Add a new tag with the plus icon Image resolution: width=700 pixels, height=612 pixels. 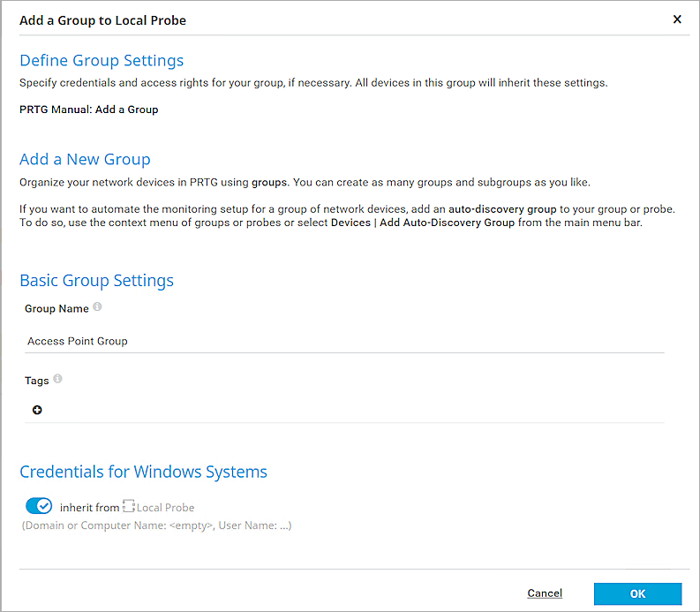point(37,410)
